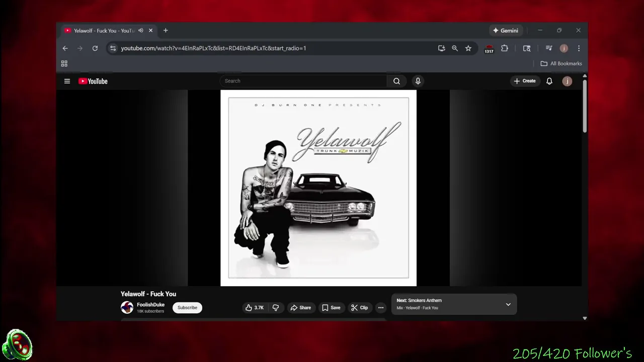
Task: Start voice search with microphone icon
Action: click(x=418, y=81)
